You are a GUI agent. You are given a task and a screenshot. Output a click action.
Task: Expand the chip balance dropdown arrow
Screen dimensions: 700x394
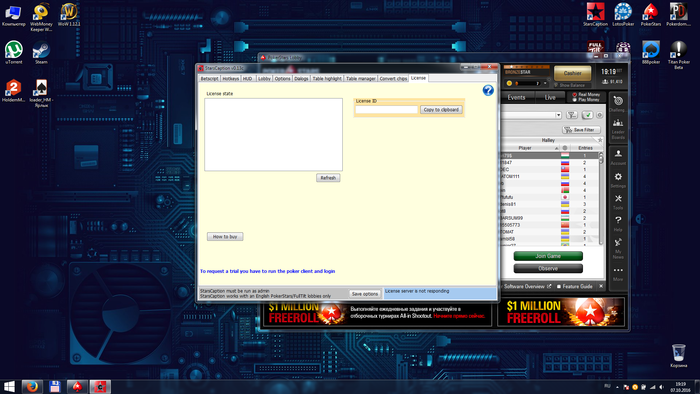pyautogui.click(x=545, y=83)
